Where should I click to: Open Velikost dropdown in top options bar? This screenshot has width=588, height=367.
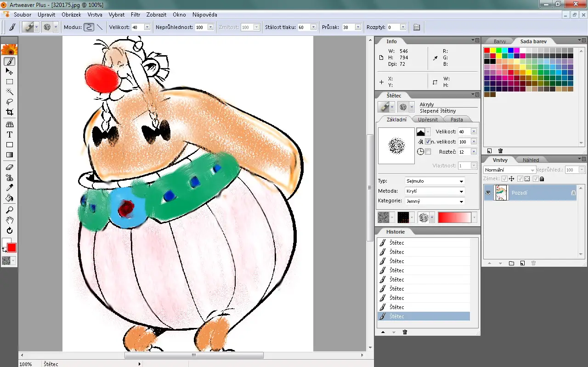click(x=147, y=27)
